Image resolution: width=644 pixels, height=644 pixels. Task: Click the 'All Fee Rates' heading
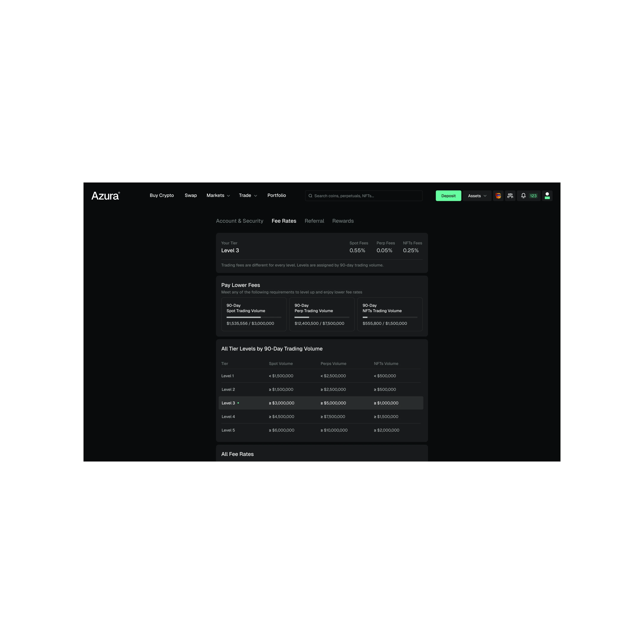(x=237, y=454)
